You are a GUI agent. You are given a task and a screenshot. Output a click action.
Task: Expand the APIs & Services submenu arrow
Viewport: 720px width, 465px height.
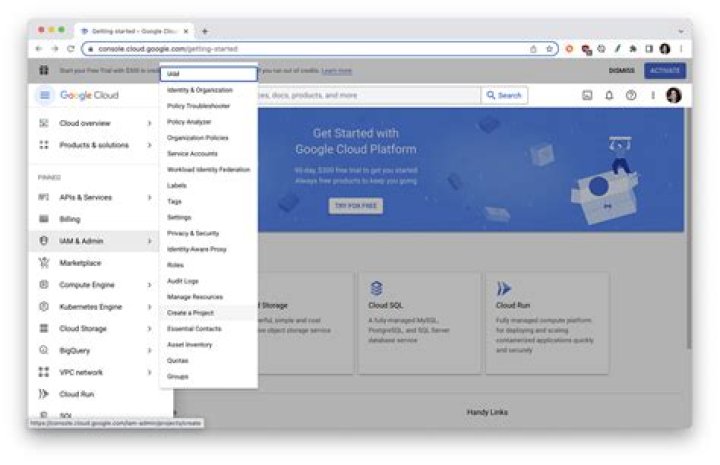point(149,197)
